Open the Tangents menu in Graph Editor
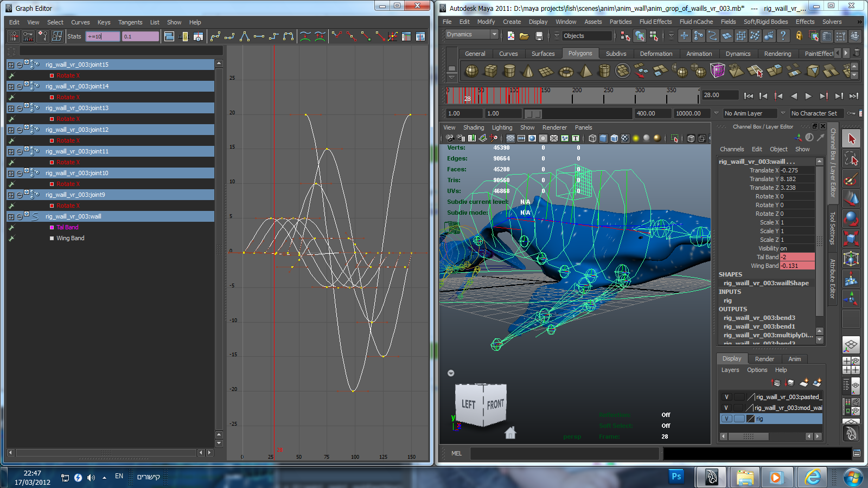 (x=130, y=22)
